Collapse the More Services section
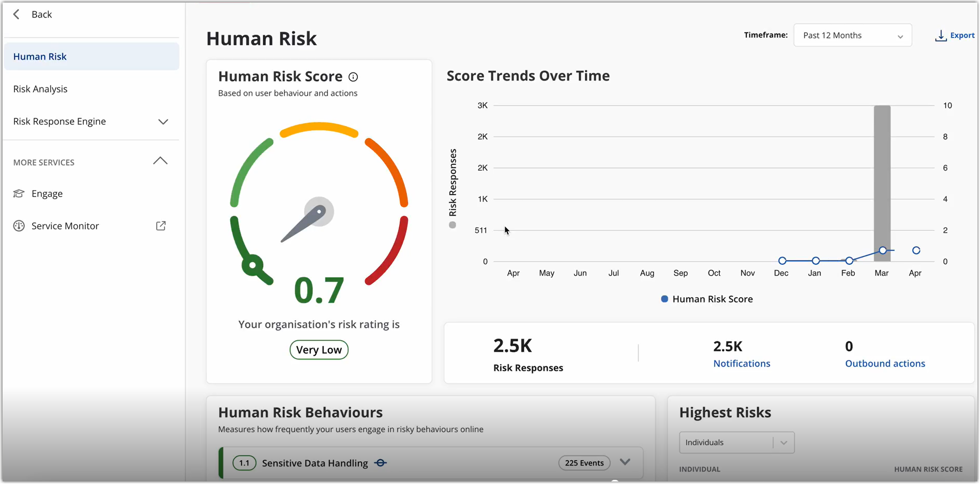 tap(160, 161)
